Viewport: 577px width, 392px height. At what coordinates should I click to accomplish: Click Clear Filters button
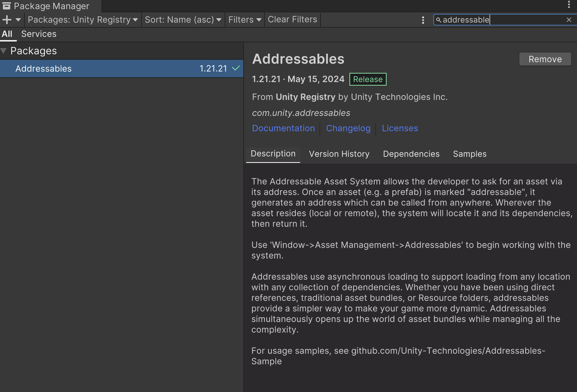tap(293, 20)
